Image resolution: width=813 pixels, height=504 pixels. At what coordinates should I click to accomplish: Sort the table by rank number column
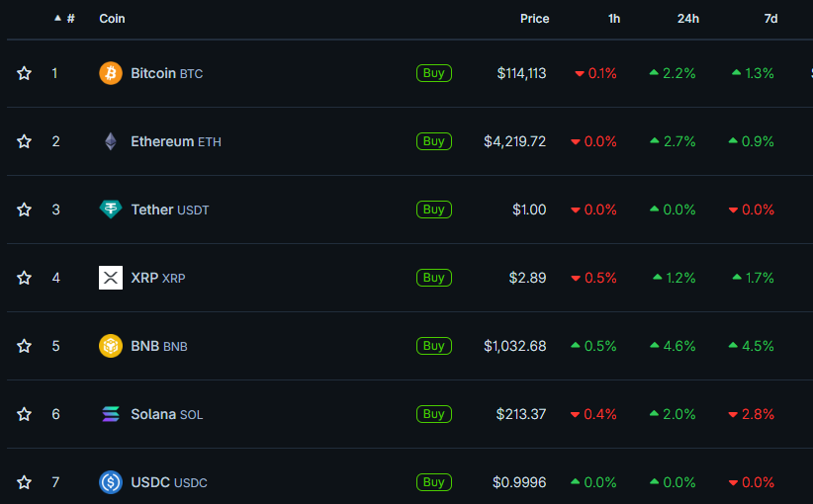[x=69, y=19]
